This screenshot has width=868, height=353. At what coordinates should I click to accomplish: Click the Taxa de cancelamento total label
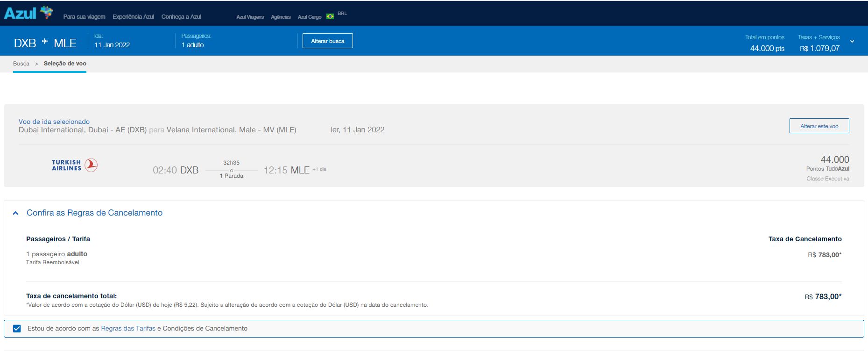tap(71, 296)
